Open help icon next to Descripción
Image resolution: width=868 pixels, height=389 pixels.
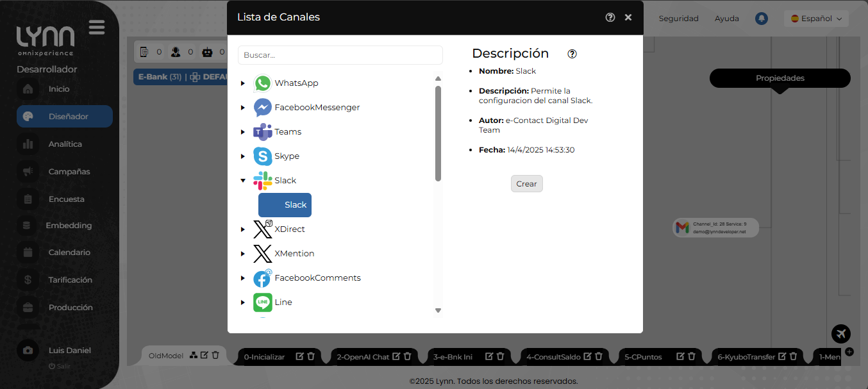[572, 54]
